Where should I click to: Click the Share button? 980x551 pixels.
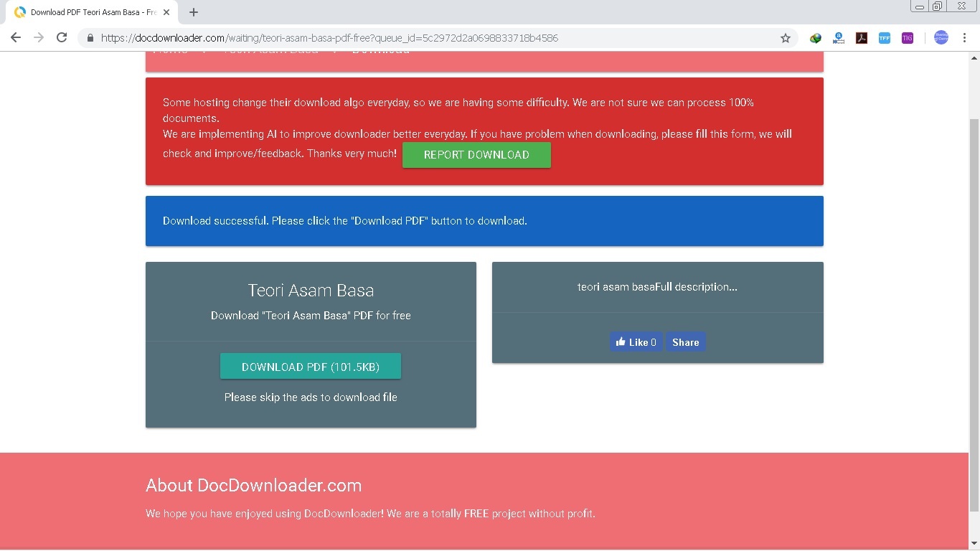[x=685, y=342]
